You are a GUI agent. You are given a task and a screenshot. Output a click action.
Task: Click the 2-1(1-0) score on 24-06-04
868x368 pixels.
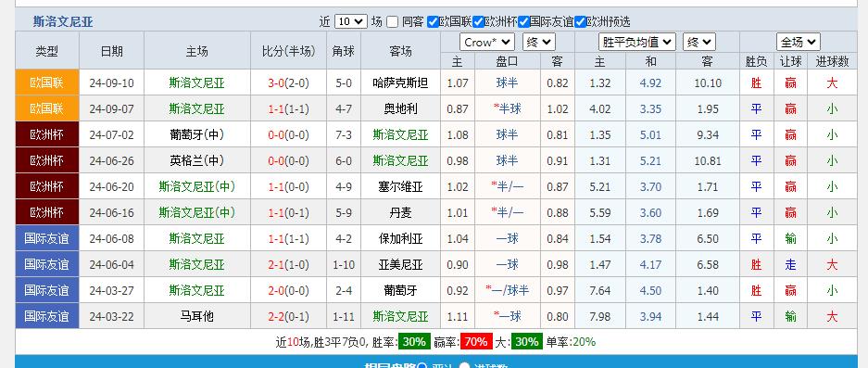288,265
